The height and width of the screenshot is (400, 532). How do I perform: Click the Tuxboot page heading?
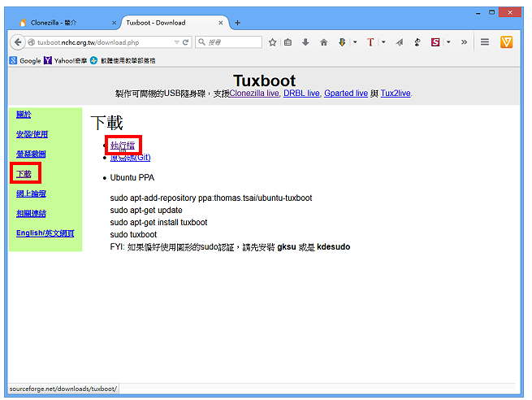pos(264,80)
